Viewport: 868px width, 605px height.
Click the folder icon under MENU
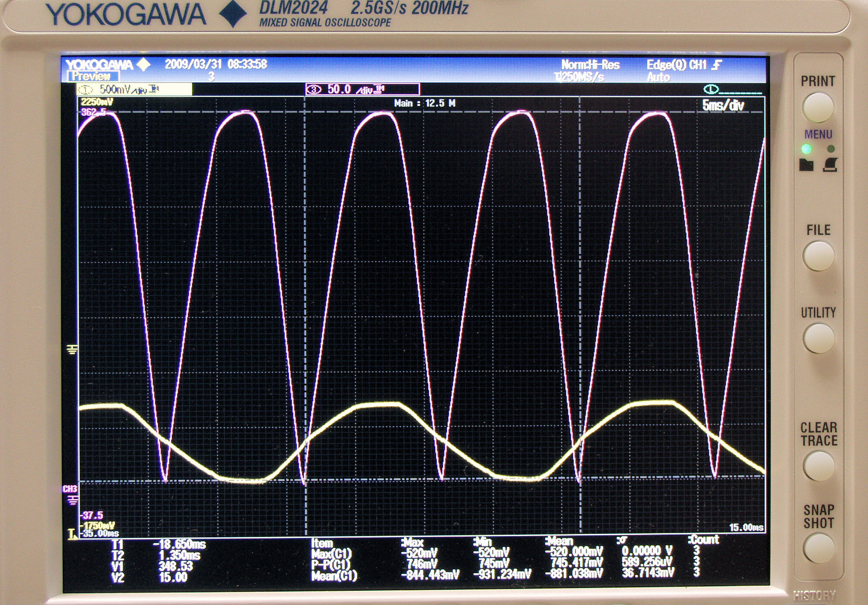coord(806,164)
